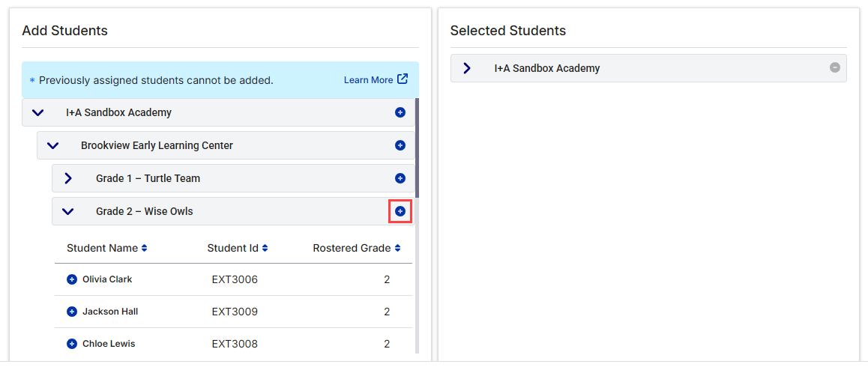The height and width of the screenshot is (367, 868).
Task: Sort by Student Id arrows
Action: tap(265, 249)
